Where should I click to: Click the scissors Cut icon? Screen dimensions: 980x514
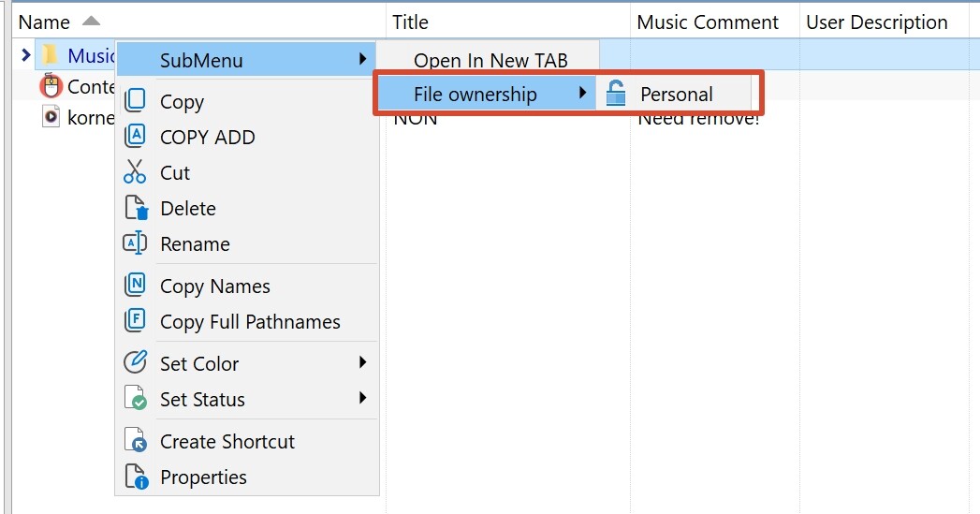pos(135,171)
